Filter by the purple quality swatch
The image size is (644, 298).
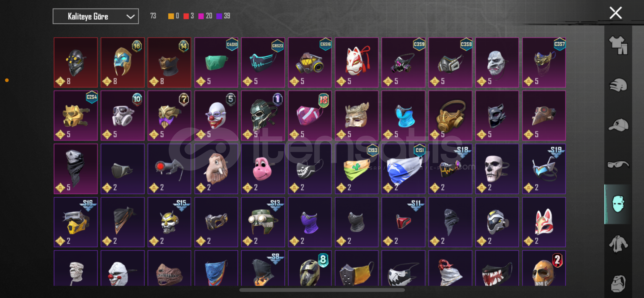click(219, 16)
